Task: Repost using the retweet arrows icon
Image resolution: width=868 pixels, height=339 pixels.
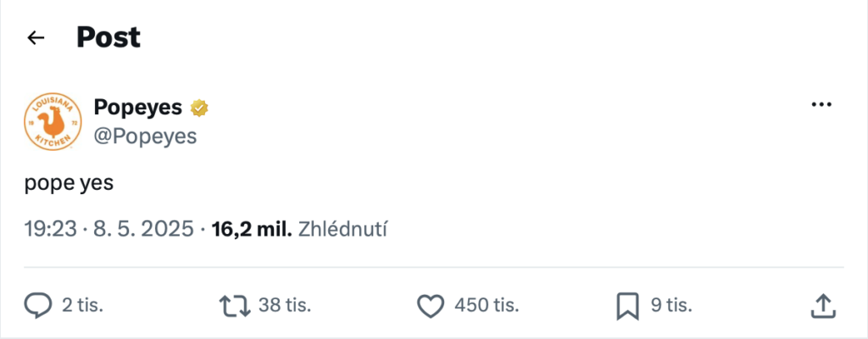Action: [236, 306]
